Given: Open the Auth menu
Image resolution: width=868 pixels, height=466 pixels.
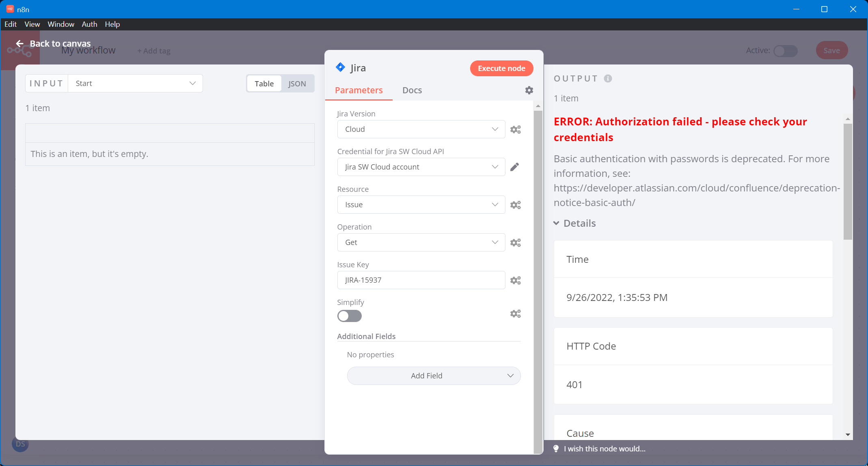Looking at the screenshot, I should pyautogui.click(x=89, y=24).
